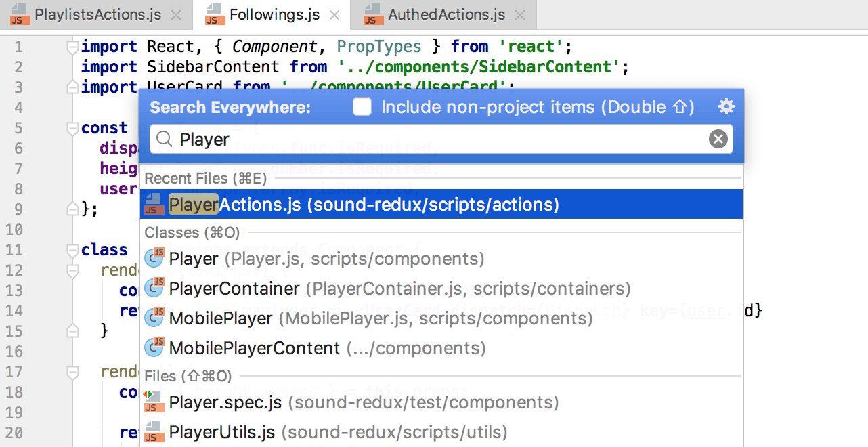This screenshot has height=447, width=868.
Task: Clear the Player search query
Action: [718, 139]
